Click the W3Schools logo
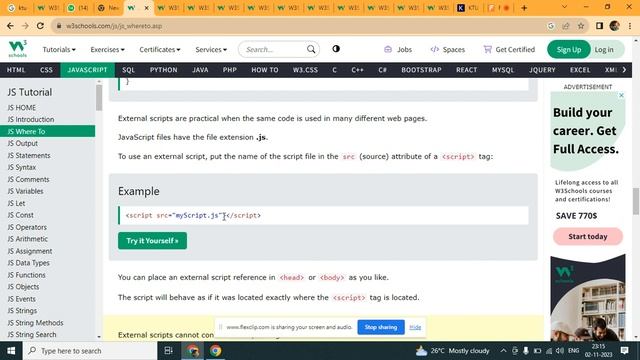 click(18, 49)
